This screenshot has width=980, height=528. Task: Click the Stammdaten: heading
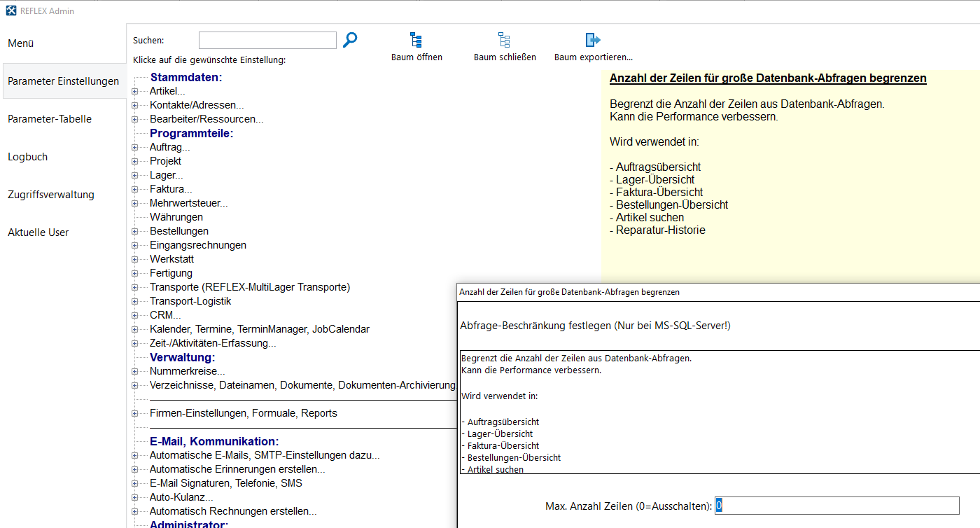[186, 77]
